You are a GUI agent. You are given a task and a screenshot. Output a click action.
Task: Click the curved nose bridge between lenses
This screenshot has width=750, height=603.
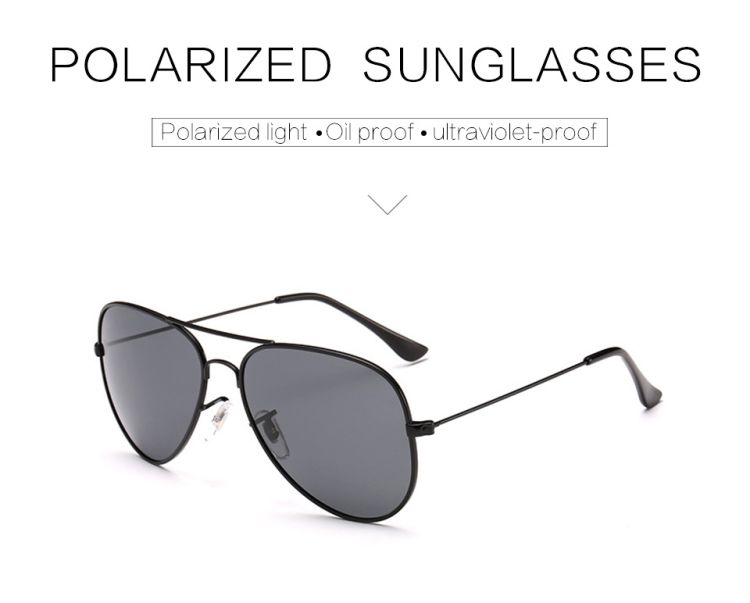(223, 367)
